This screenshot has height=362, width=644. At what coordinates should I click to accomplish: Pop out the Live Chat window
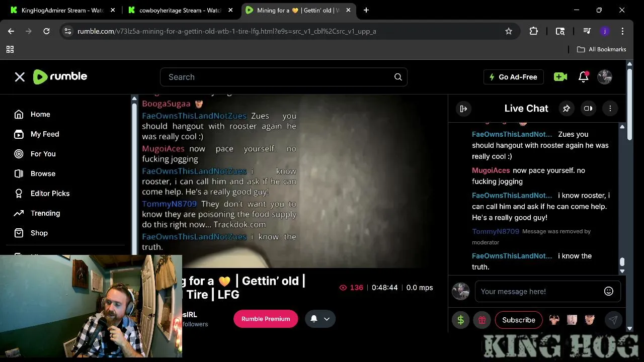coord(588,108)
